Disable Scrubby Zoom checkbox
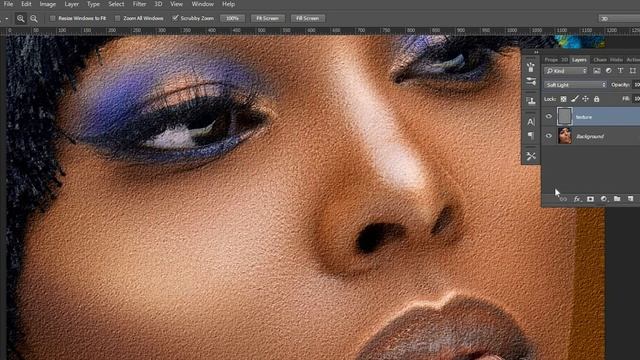640x360 pixels. tap(175, 18)
